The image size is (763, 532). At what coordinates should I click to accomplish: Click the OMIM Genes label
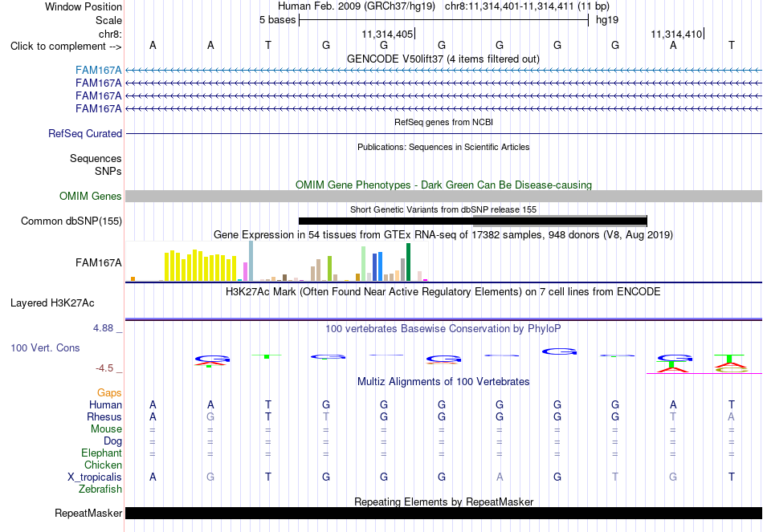pos(91,197)
